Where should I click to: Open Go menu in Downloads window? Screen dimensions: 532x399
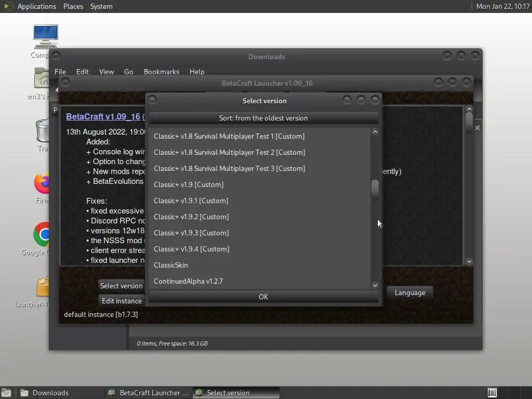129,72
